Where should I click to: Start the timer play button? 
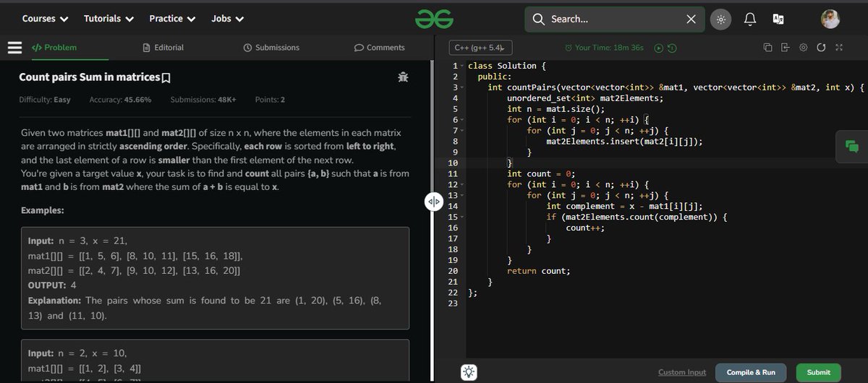coord(658,48)
